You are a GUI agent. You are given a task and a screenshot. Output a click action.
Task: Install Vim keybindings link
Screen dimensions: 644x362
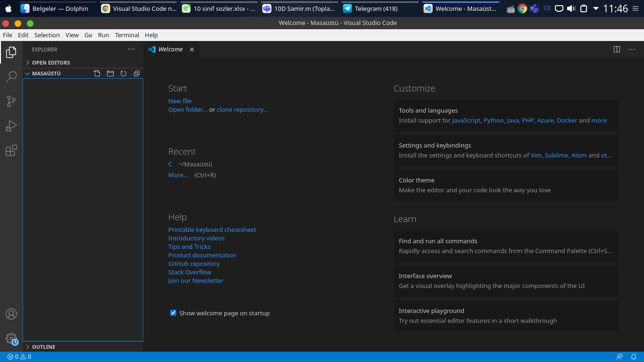click(536, 155)
